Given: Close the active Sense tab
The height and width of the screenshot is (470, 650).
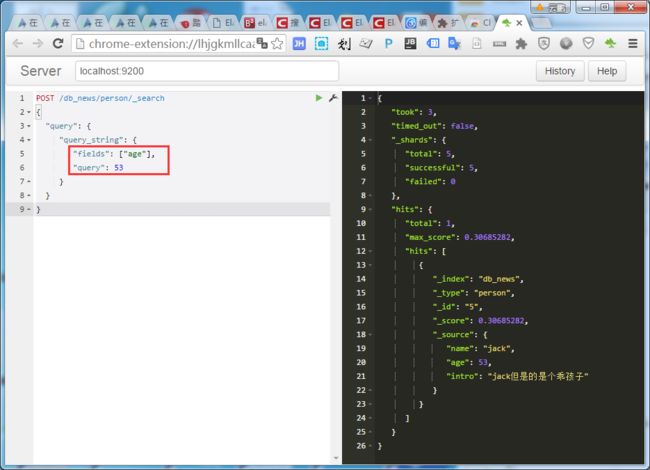Looking at the screenshot, I should pos(519,23).
